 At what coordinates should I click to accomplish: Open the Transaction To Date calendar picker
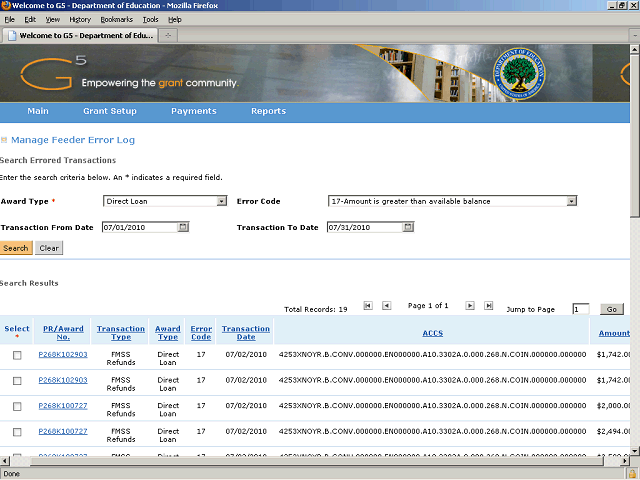point(408,227)
